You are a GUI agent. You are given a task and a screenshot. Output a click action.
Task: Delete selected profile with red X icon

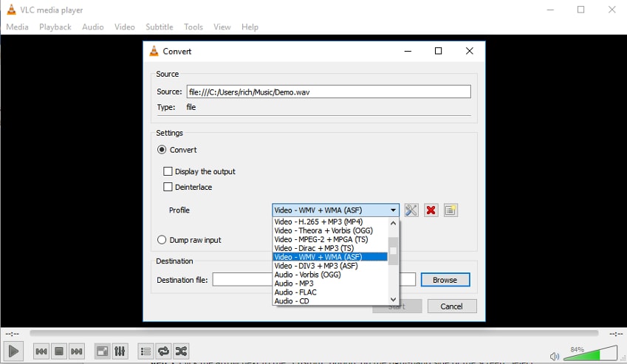431,210
